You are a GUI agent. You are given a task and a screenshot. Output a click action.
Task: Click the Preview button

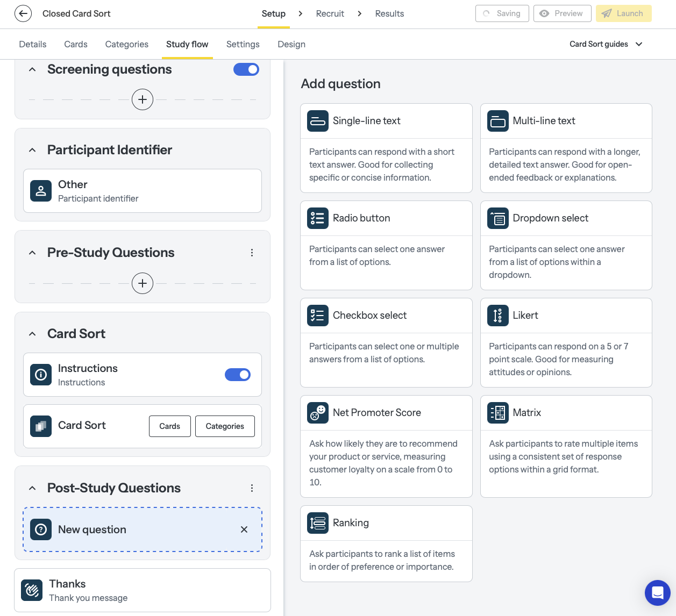(x=562, y=13)
